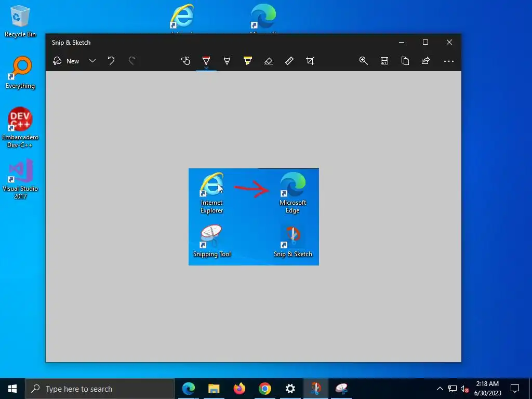Enable Touch Writing tool
The height and width of the screenshot is (399, 532).
(185, 61)
